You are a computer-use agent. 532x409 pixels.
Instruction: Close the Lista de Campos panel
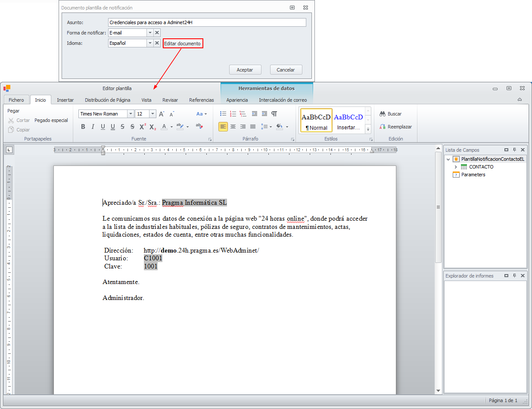(x=523, y=150)
